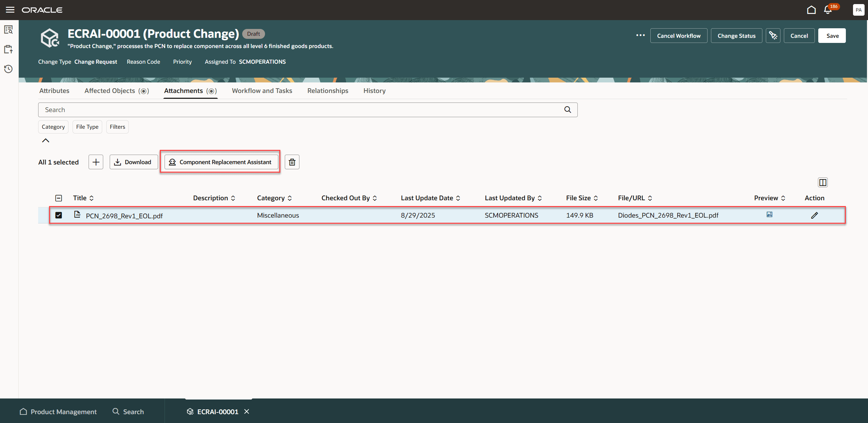Select the clipboard upload sidebar icon
This screenshot has height=423, width=868.
click(x=8, y=49)
